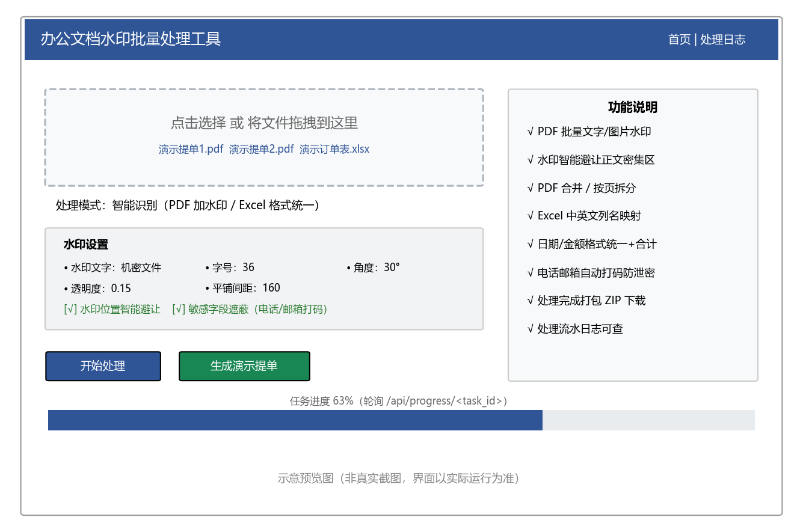Click feature item 水印智能避让正文密集区
Image resolution: width=803 pixels, height=532 pixels.
pyautogui.click(x=591, y=161)
